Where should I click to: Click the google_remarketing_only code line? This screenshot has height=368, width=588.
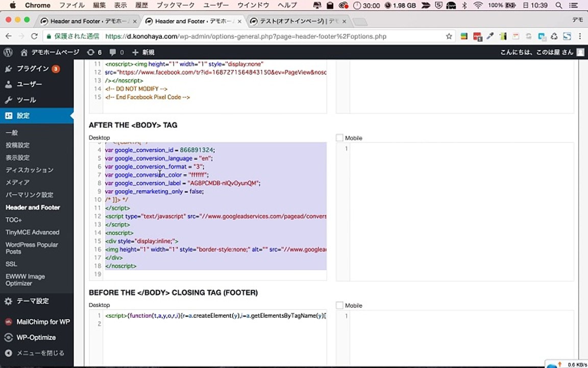coord(154,191)
